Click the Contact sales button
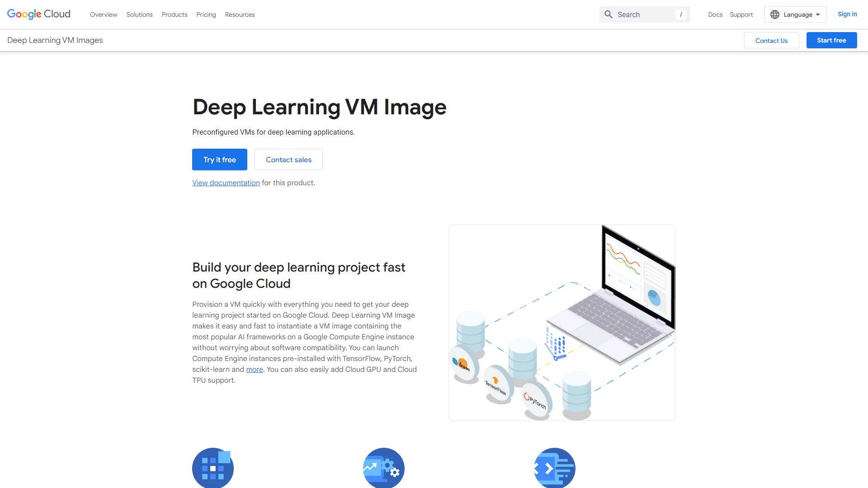 288,160
